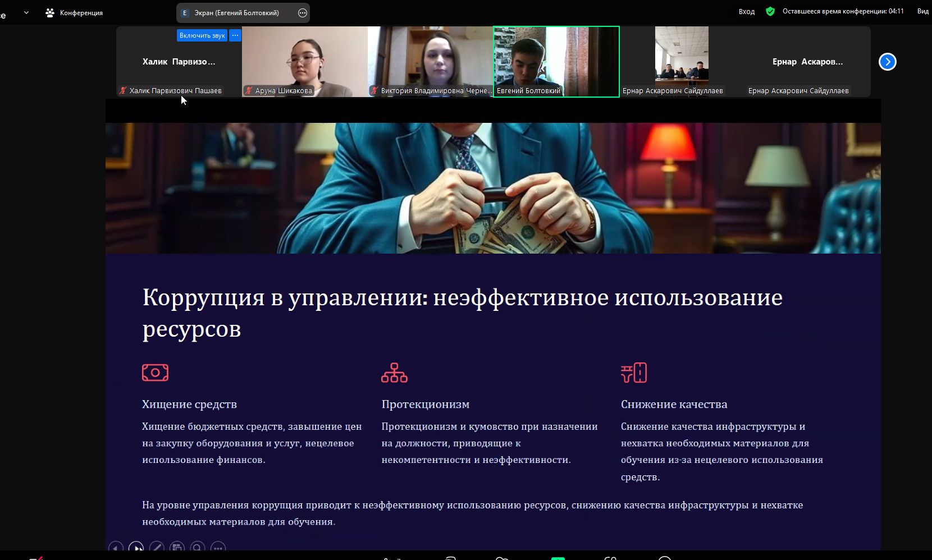The image size is (932, 560).
Task: Show next participants with blue arrow
Action: click(x=887, y=62)
